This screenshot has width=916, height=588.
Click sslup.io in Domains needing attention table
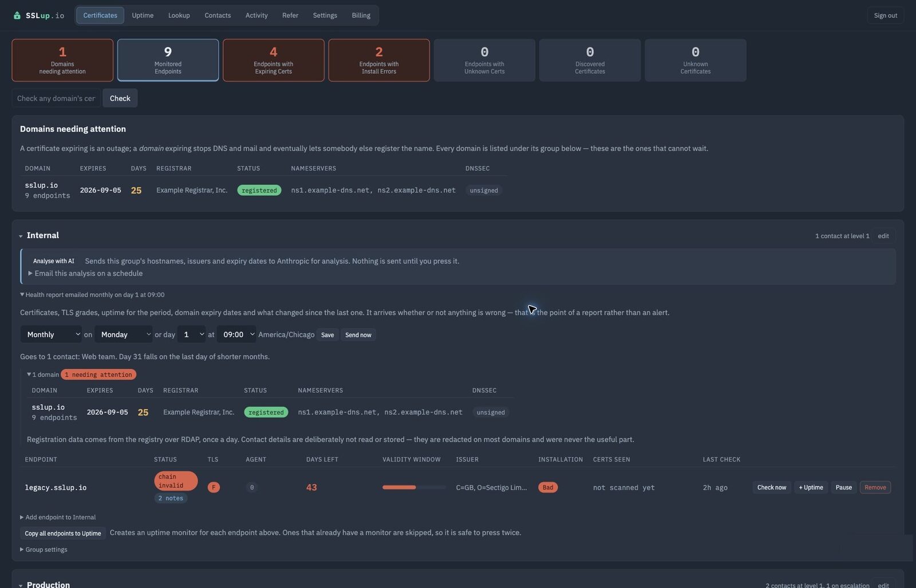[41, 185]
